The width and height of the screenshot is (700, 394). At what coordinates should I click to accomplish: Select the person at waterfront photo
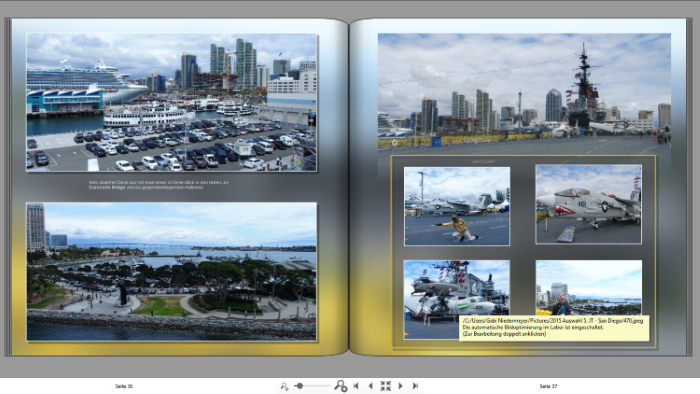[x=589, y=287]
